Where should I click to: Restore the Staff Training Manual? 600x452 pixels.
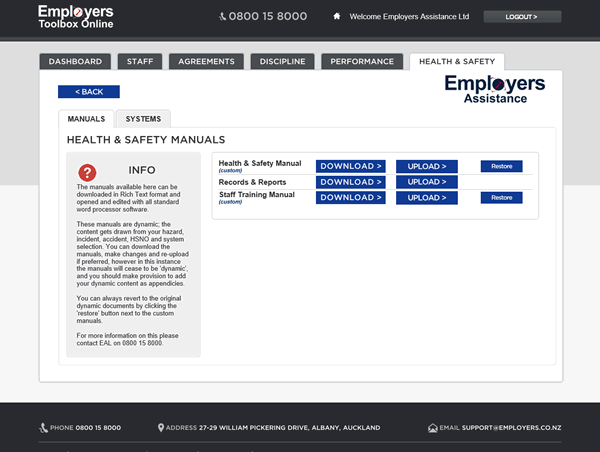pos(501,198)
